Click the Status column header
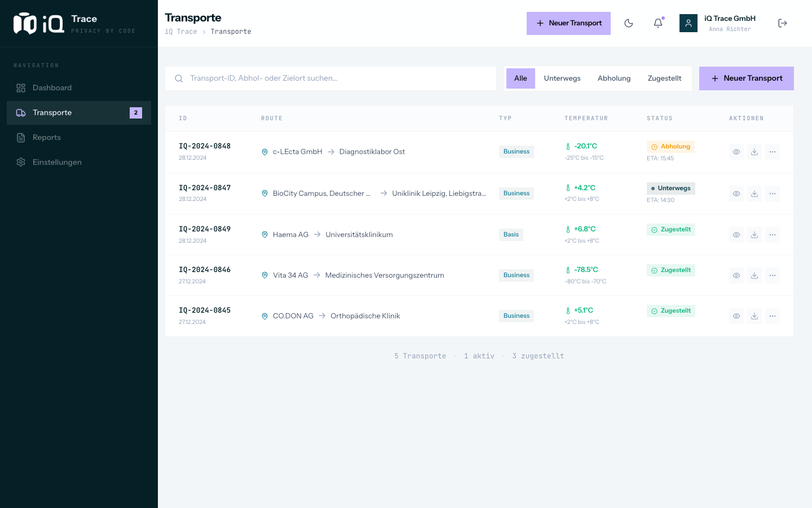This screenshot has height=508, width=812. (x=660, y=119)
